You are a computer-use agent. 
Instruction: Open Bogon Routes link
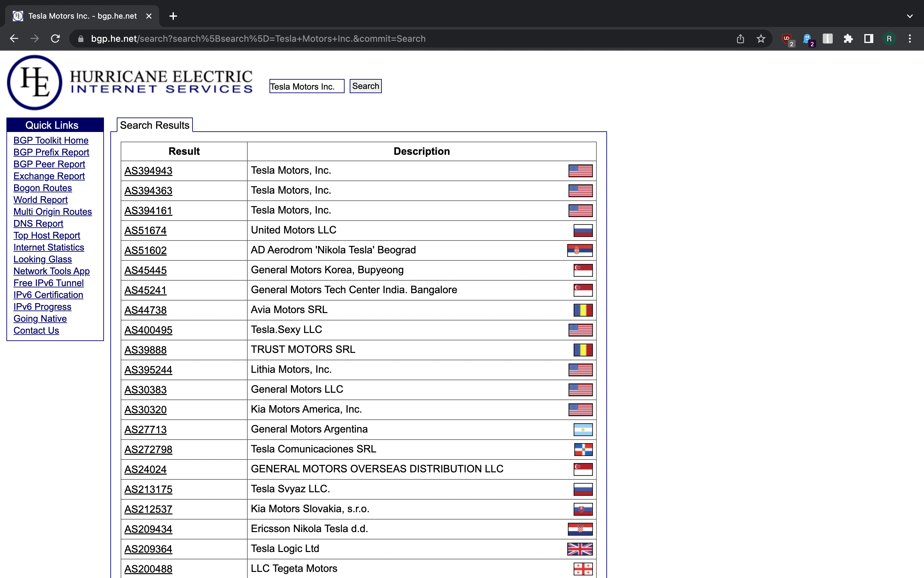tap(42, 188)
